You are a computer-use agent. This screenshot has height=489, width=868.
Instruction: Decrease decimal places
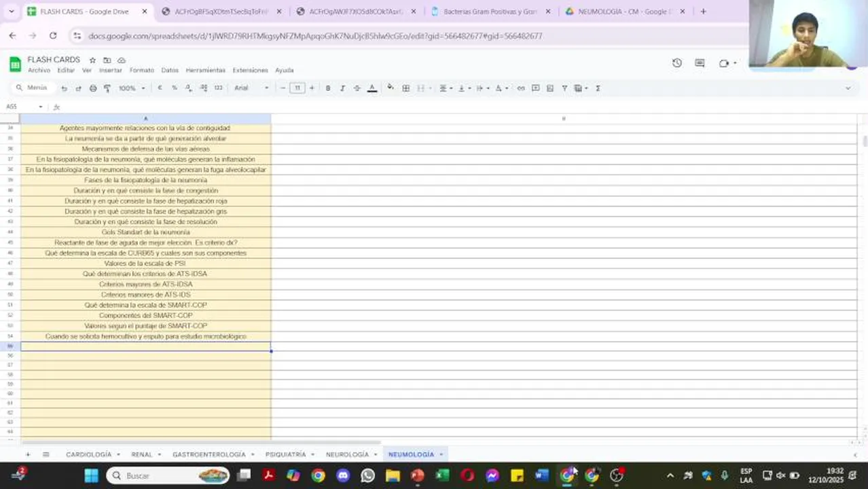pyautogui.click(x=189, y=88)
